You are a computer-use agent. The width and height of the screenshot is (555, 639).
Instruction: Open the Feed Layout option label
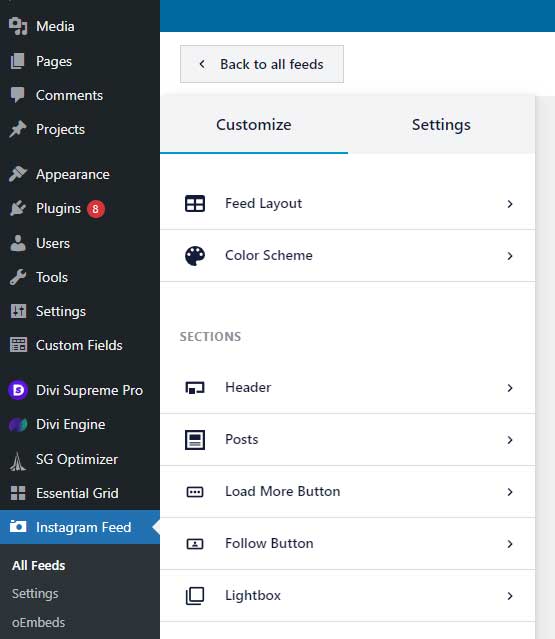point(264,204)
